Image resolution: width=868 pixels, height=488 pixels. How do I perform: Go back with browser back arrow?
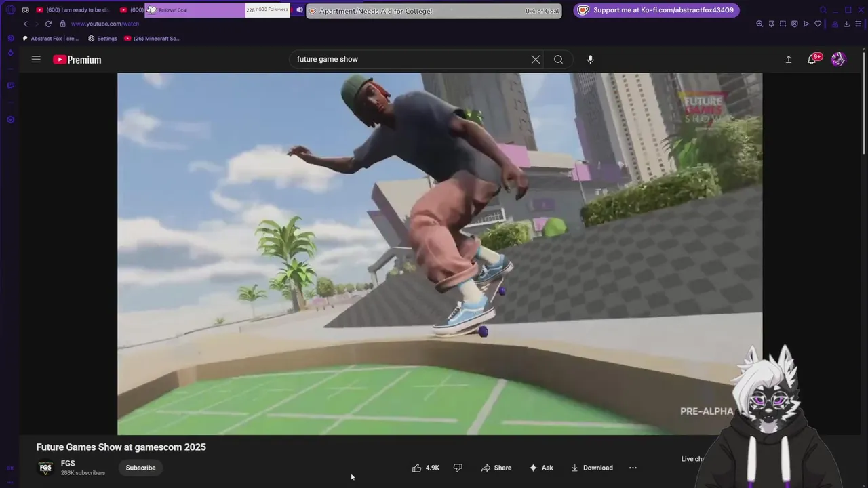pyautogui.click(x=25, y=24)
